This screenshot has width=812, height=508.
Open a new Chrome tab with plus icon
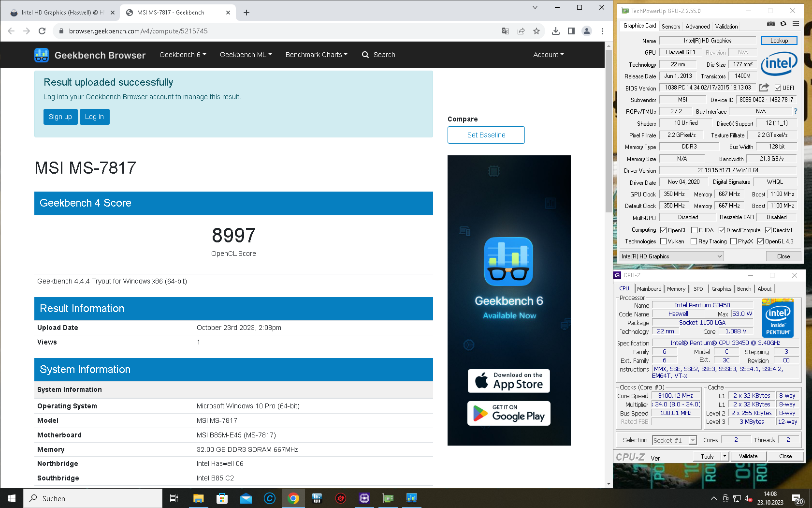coord(246,13)
